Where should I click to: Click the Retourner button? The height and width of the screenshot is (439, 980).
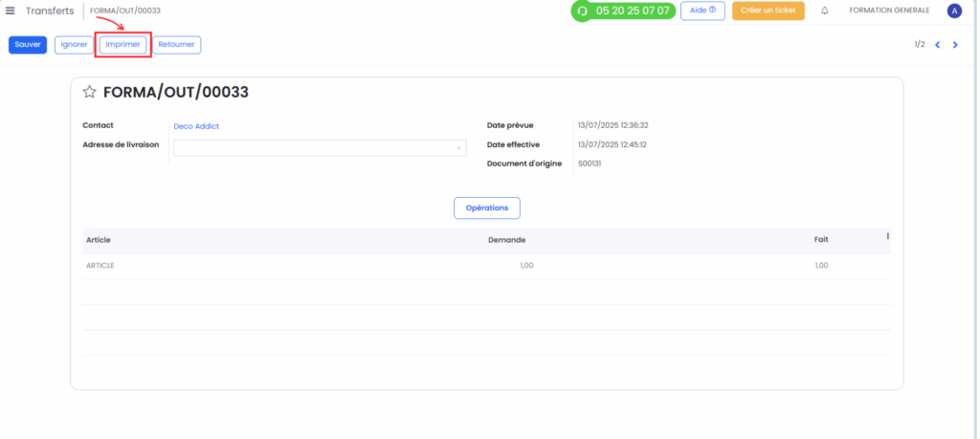click(177, 44)
